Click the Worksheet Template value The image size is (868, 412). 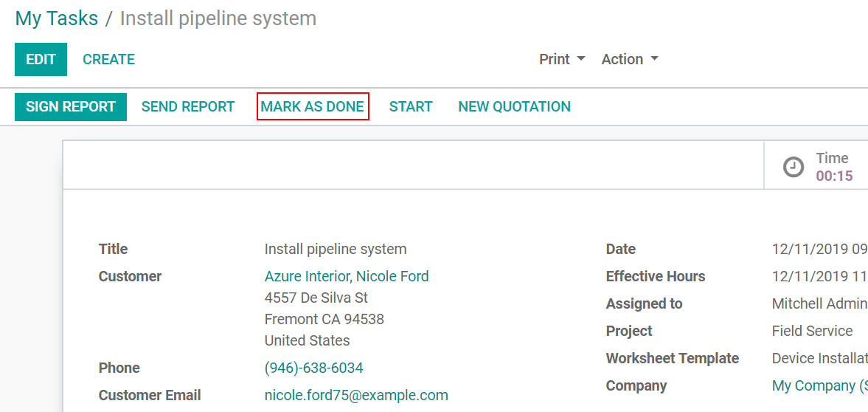coord(820,358)
